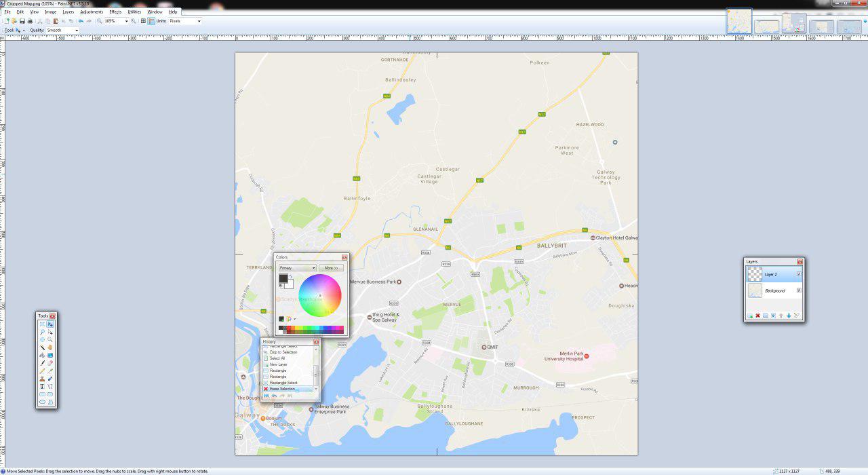Select the Rounded Rectangle tool
Image resolution: width=868 pixels, height=475 pixels.
[x=50, y=394]
